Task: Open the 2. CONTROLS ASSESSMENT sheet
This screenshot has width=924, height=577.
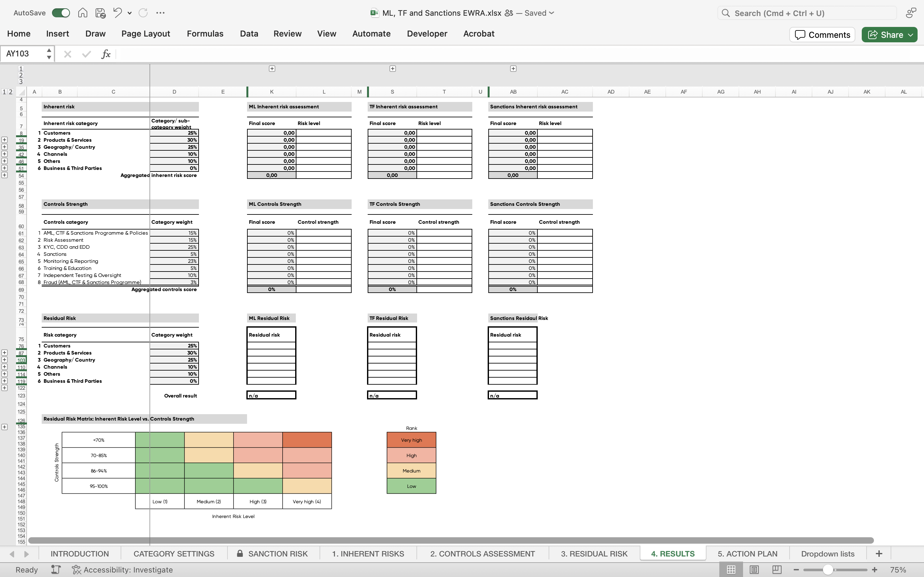Action: click(482, 553)
